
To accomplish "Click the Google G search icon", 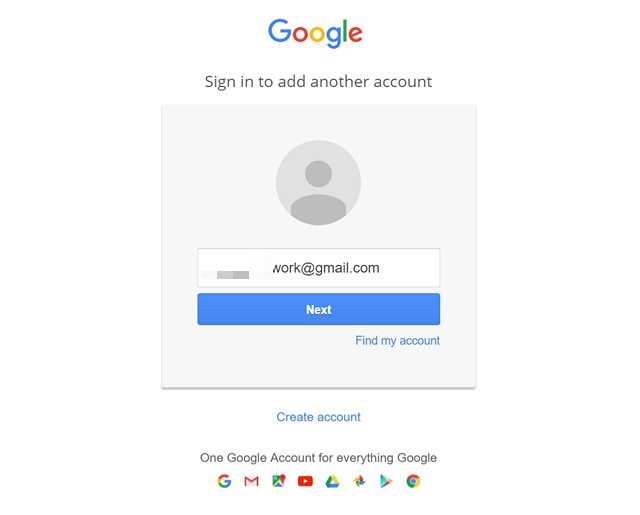I will [x=224, y=481].
